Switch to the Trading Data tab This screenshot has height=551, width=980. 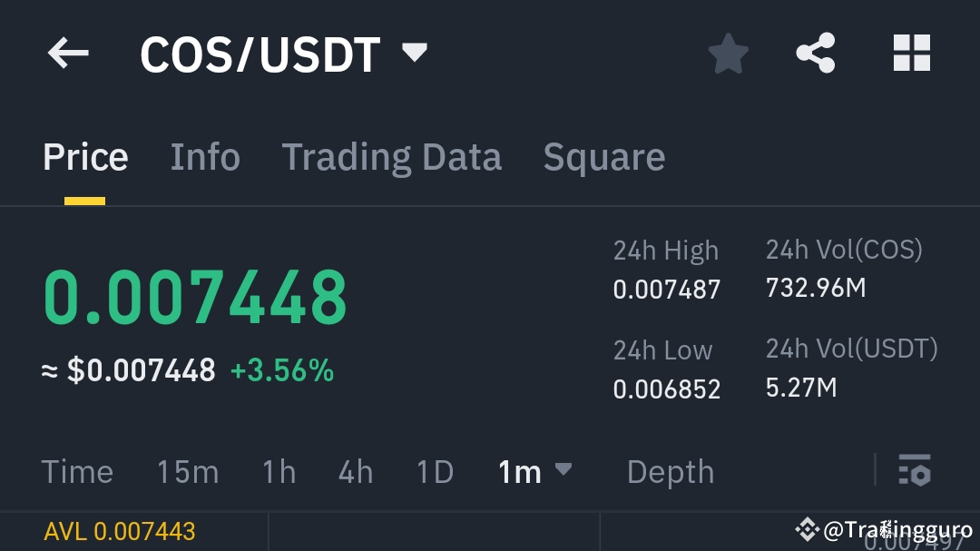click(392, 156)
